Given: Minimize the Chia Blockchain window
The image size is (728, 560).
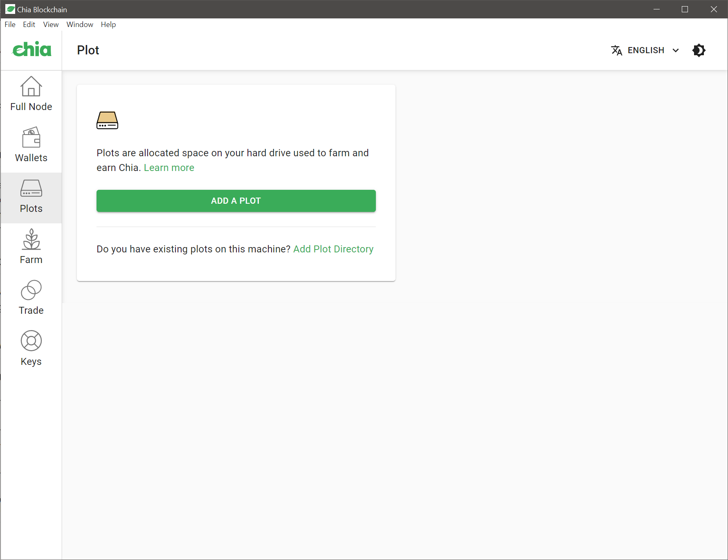Looking at the screenshot, I should coord(657,9).
